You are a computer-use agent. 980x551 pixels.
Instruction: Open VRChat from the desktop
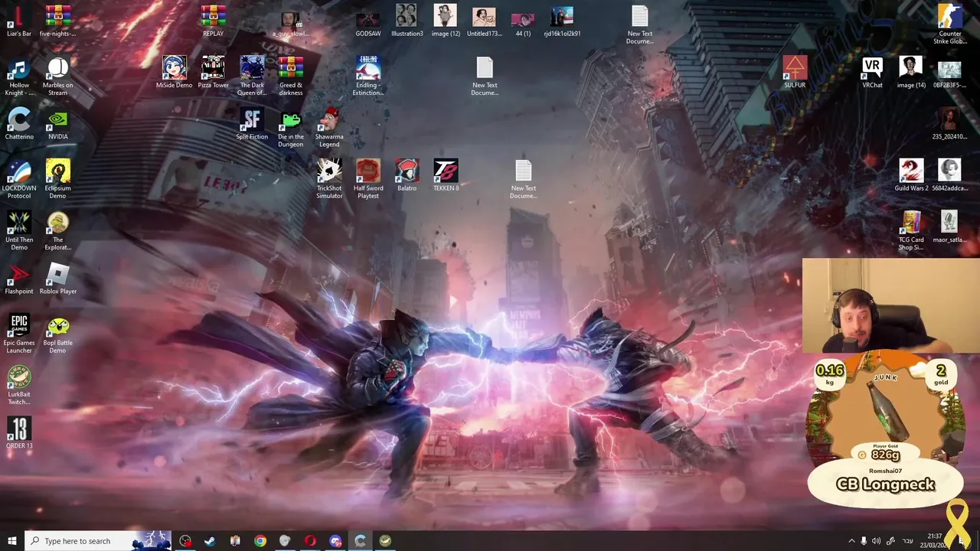pyautogui.click(x=872, y=73)
